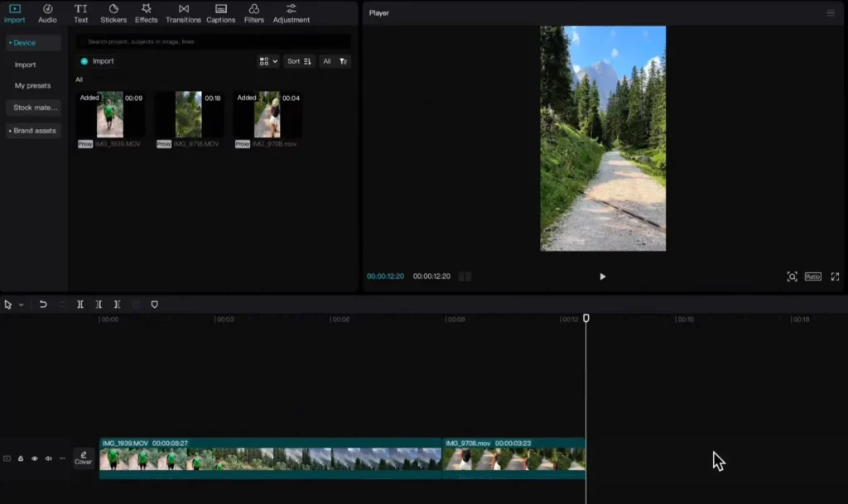
Task: Go to the Effects tab
Action: coord(146,13)
